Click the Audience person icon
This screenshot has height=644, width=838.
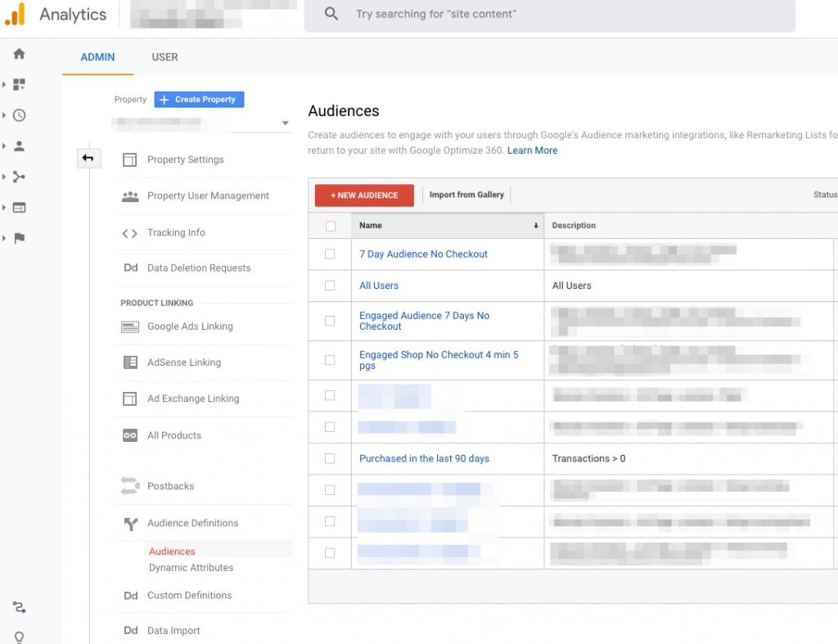[x=19, y=146]
